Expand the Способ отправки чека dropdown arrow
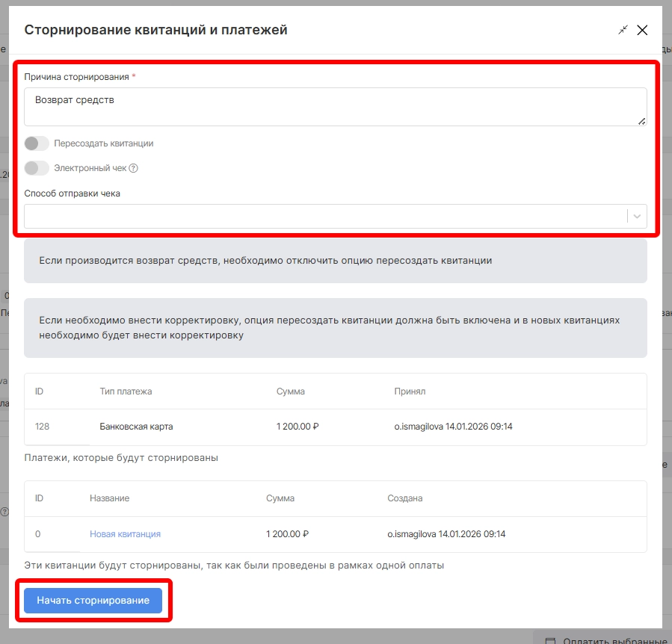672x644 pixels. (x=637, y=216)
